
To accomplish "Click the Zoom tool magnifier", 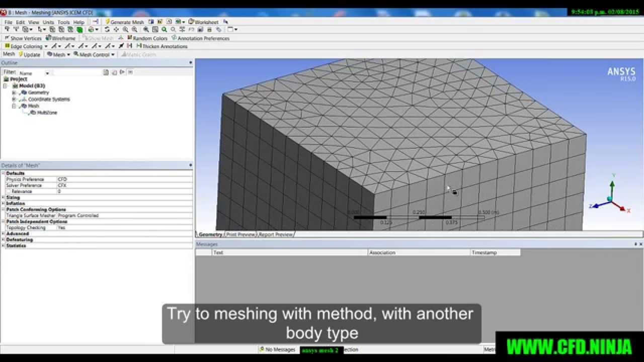I will pyautogui.click(x=125, y=30).
